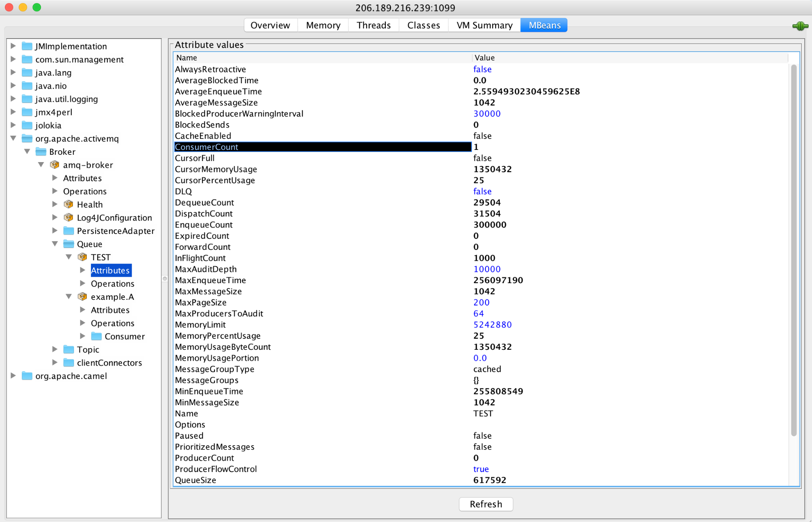
Task: Toggle the DLQ attribute value
Action: point(482,191)
